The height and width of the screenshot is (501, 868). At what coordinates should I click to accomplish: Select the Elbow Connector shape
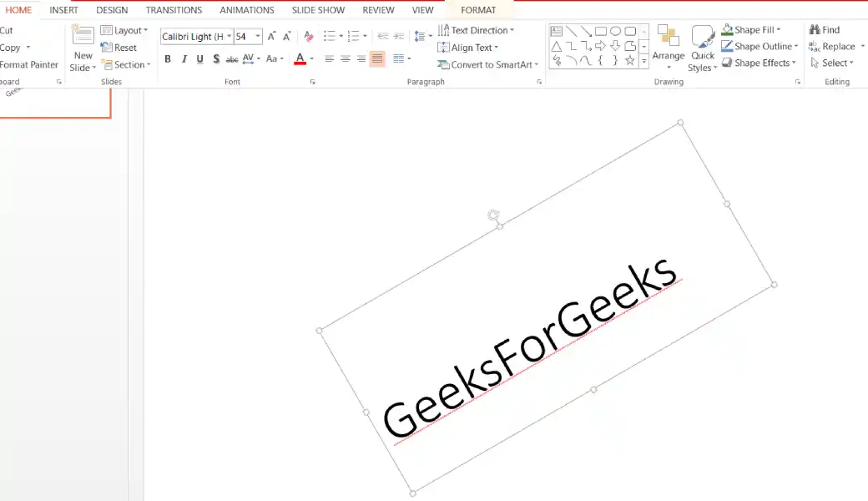click(x=571, y=46)
